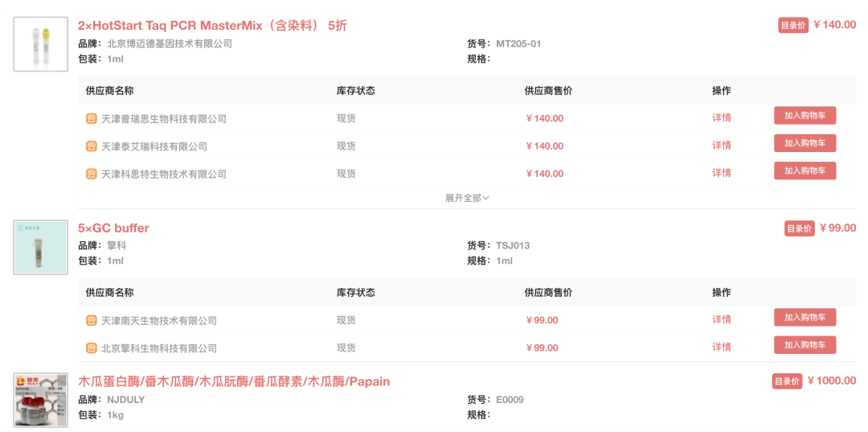View 详情 for 天津泰艾瑞科技有限公司
The width and height of the screenshot is (868, 432).
point(722,146)
